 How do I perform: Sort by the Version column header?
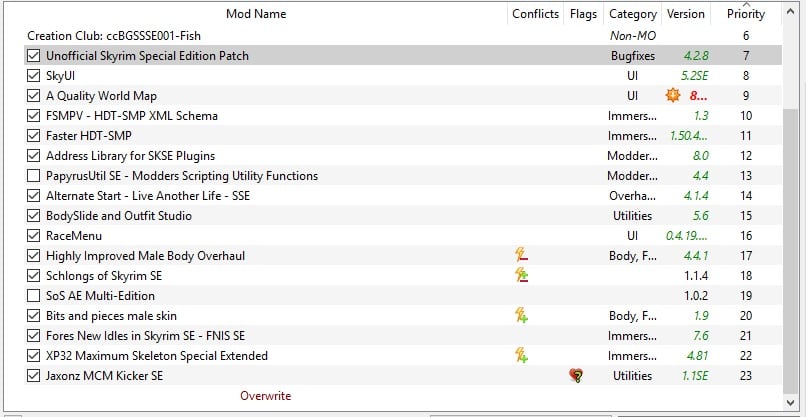[686, 14]
